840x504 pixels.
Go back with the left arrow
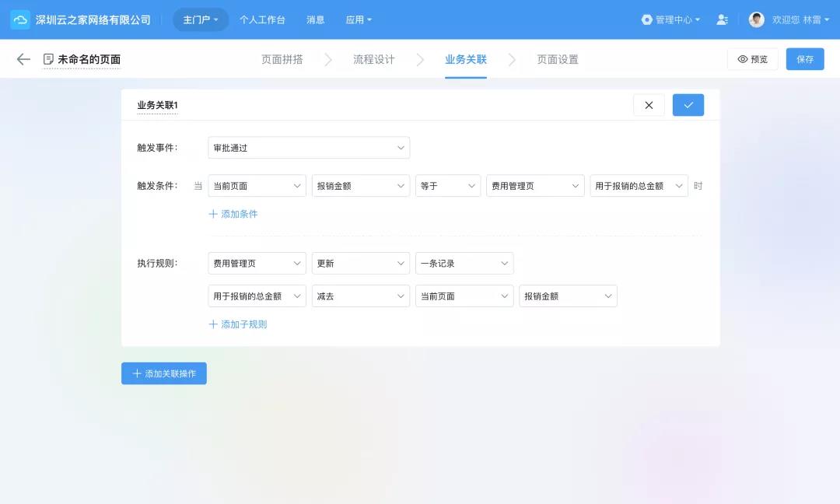(23, 59)
